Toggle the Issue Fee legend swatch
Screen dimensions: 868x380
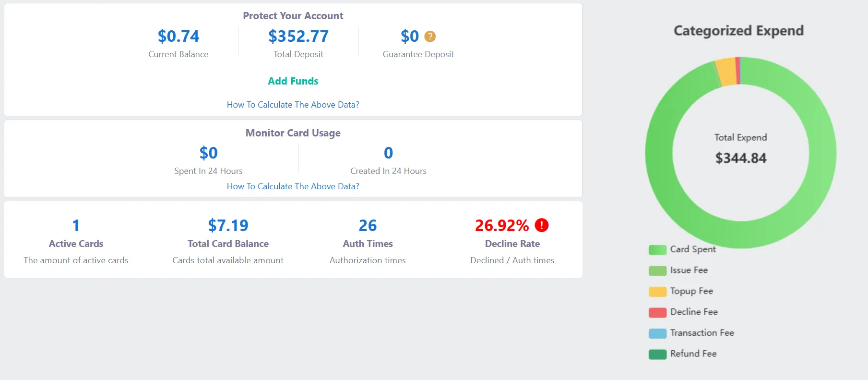click(x=657, y=271)
